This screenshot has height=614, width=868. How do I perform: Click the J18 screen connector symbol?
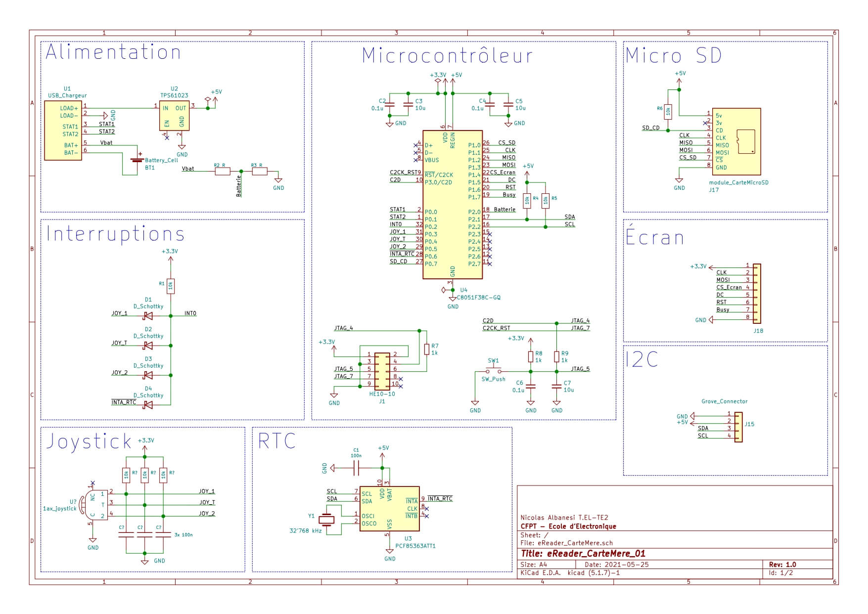756,294
